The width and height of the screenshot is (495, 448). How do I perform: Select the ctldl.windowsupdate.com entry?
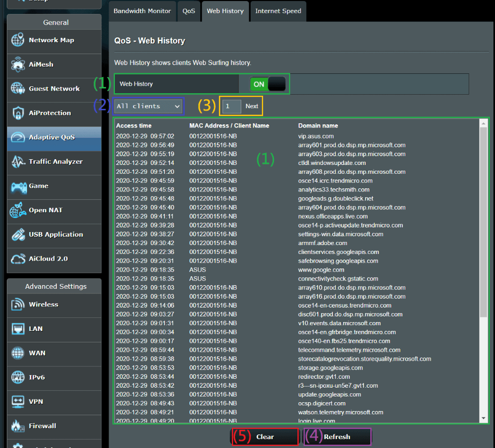point(332,163)
